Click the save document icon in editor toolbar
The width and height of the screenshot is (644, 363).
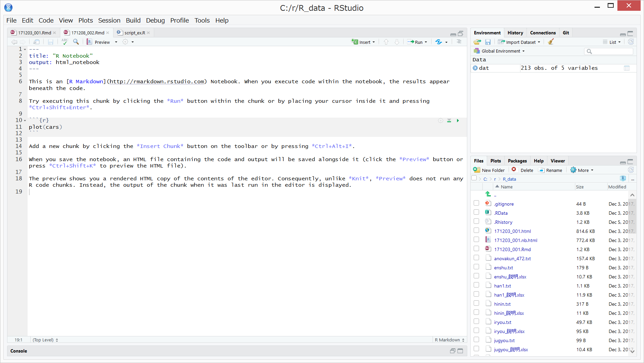pos(50,42)
